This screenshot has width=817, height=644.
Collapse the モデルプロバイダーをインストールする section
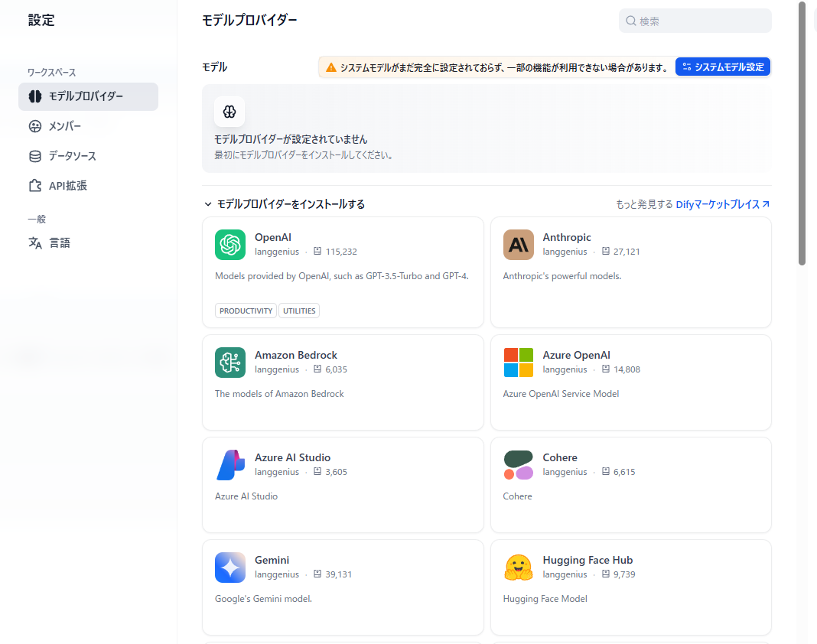point(207,204)
